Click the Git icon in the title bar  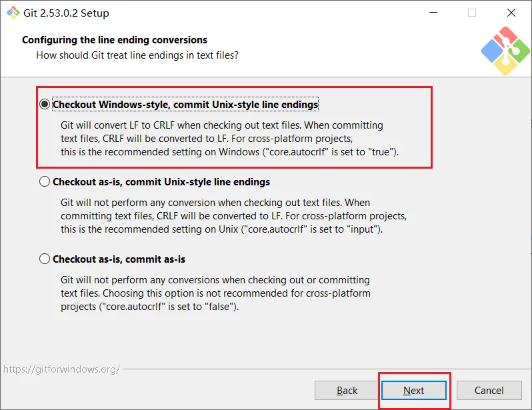[x=12, y=13]
